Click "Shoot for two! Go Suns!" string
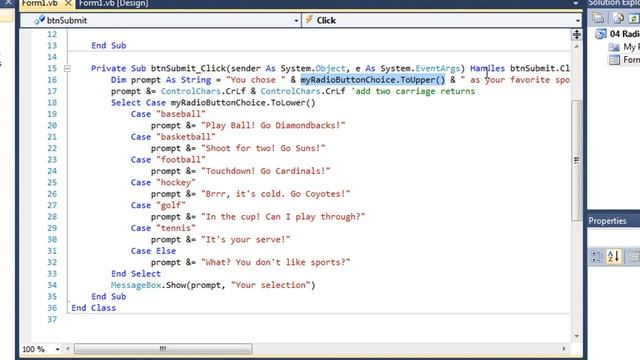 263,149
